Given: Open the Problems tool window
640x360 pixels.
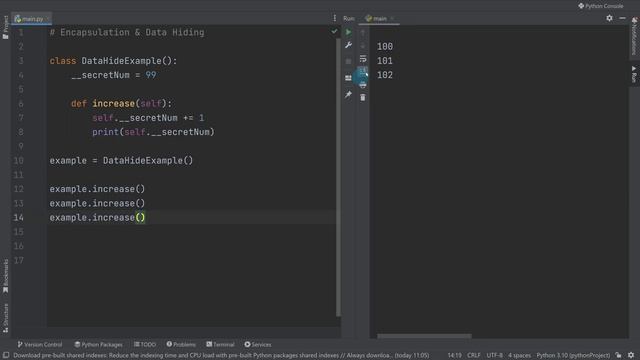Looking at the screenshot, I should (181, 344).
